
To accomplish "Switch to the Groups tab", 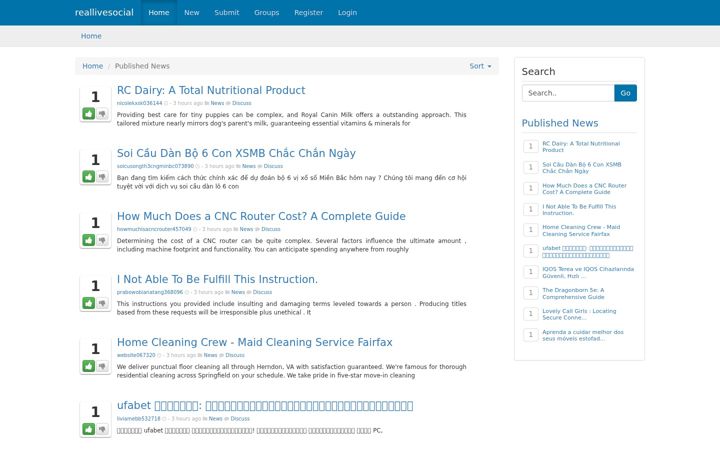I will pos(266,12).
